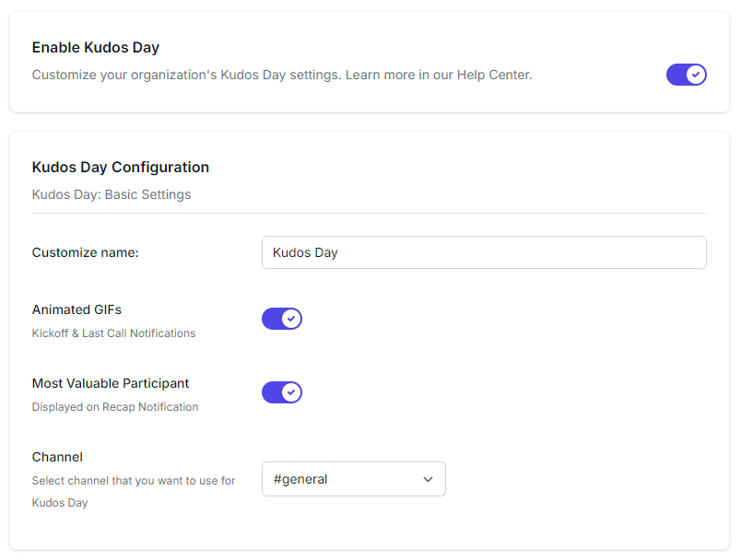Click the Channel setting label
The height and width of the screenshot is (560, 741).
tap(57, 457)
